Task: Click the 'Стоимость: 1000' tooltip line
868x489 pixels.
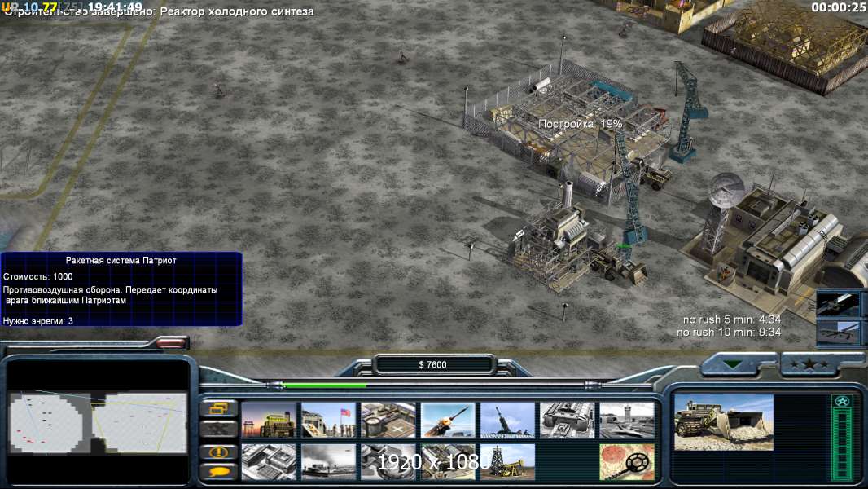Action: (37, 276)
